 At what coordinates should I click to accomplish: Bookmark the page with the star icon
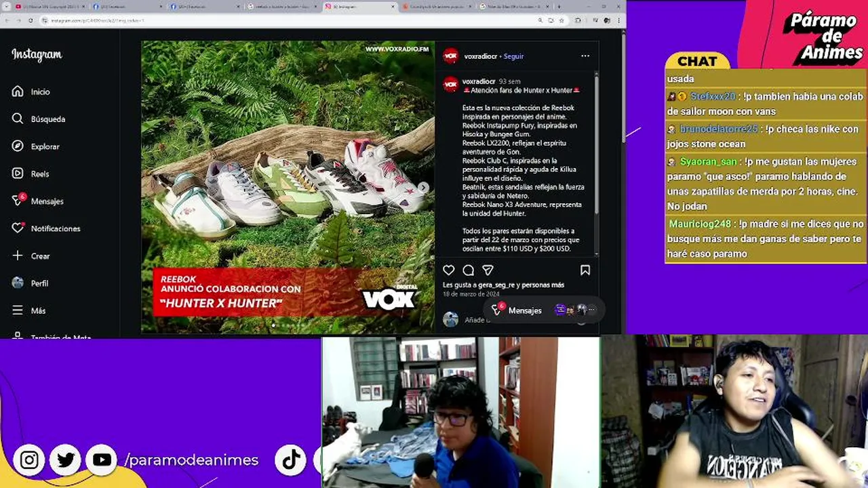point(561,20)
